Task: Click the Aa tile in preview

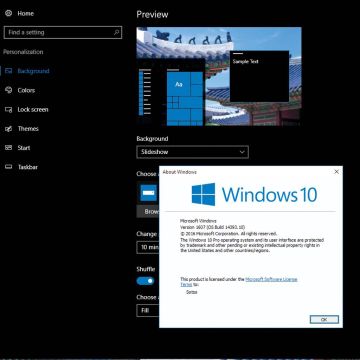Action: click(179, 84)
